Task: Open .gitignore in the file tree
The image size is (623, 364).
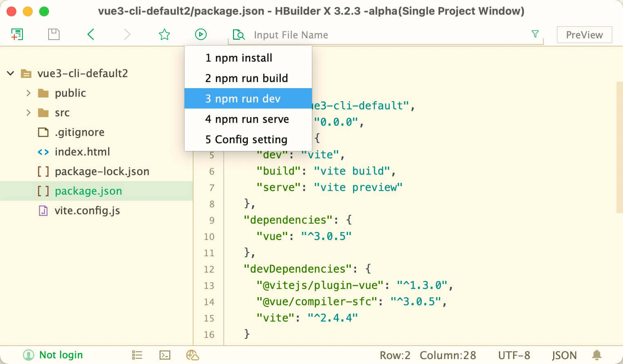Action: click(80, 132)
